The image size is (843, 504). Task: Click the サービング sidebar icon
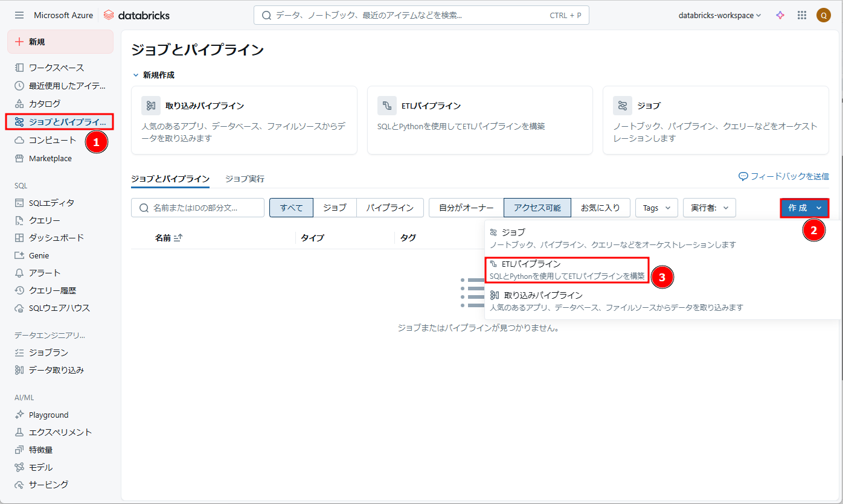point(19,485)
